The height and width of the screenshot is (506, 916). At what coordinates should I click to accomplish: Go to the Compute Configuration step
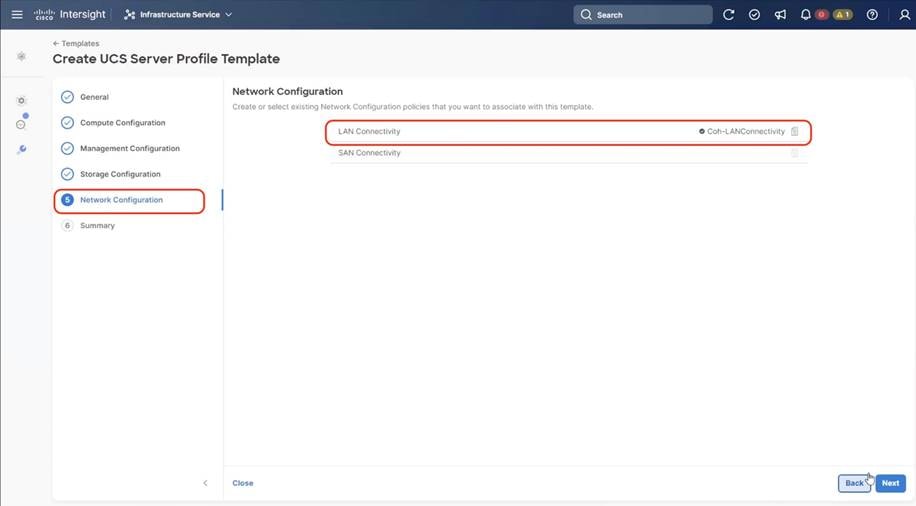tap(122, 123)
